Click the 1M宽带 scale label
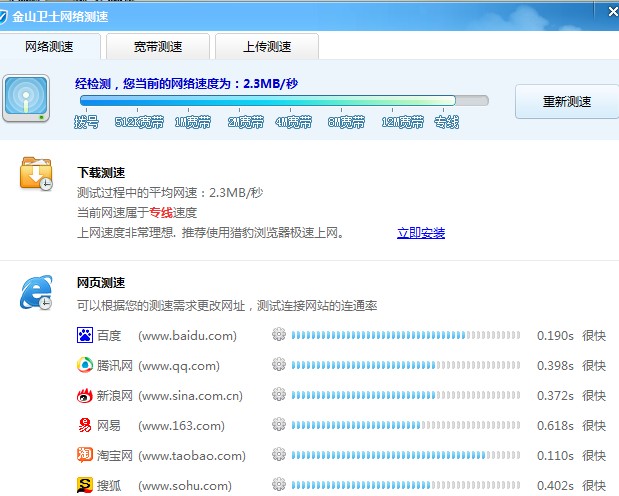This screenshot has height=496, width=619. coord(193,122)
